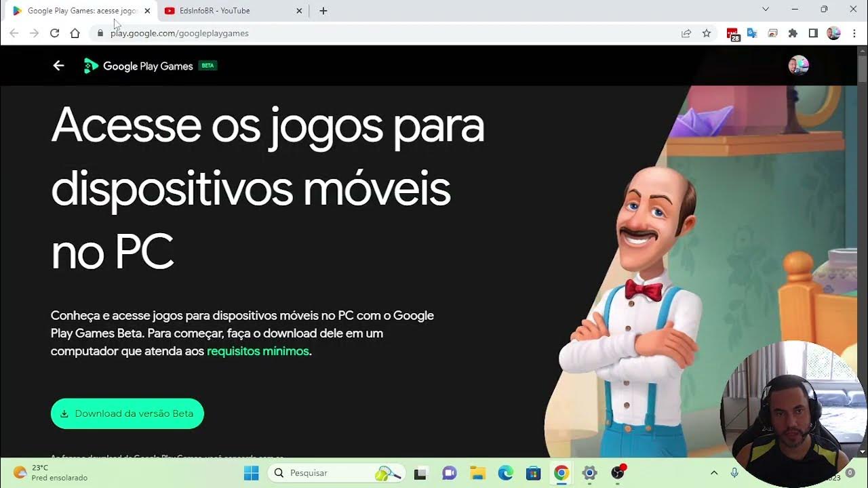Image resolution: width=868 pixels, height=488 pixels.
Task: Click the browser Back arrow button
Action: coord(14,33)
